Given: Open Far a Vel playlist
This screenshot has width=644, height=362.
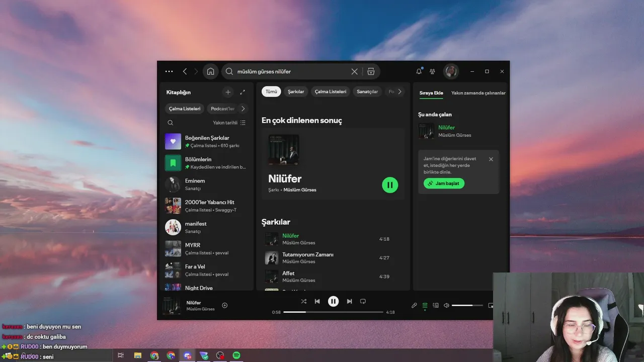Looking at the screenshot, I should click(207, 270).
